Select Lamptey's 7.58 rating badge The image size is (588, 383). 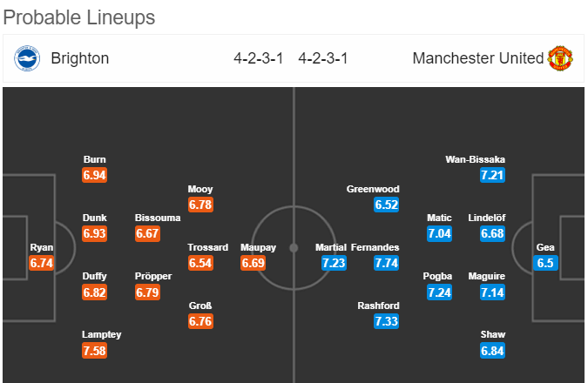pyautogui.click(x=94, y=351)
